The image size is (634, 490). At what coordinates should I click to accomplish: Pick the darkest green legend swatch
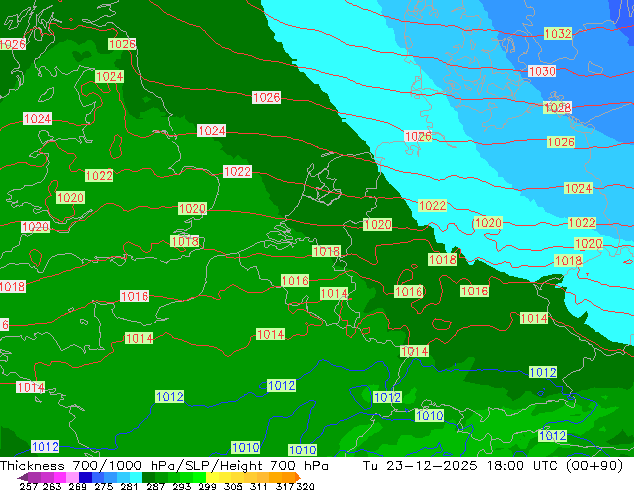[149, 477]
